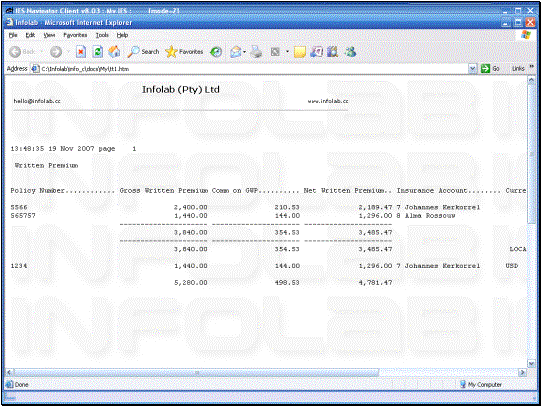Click policy number 5566
The height and width of the screenshot is (406, 541).
(x=19, y=207)
